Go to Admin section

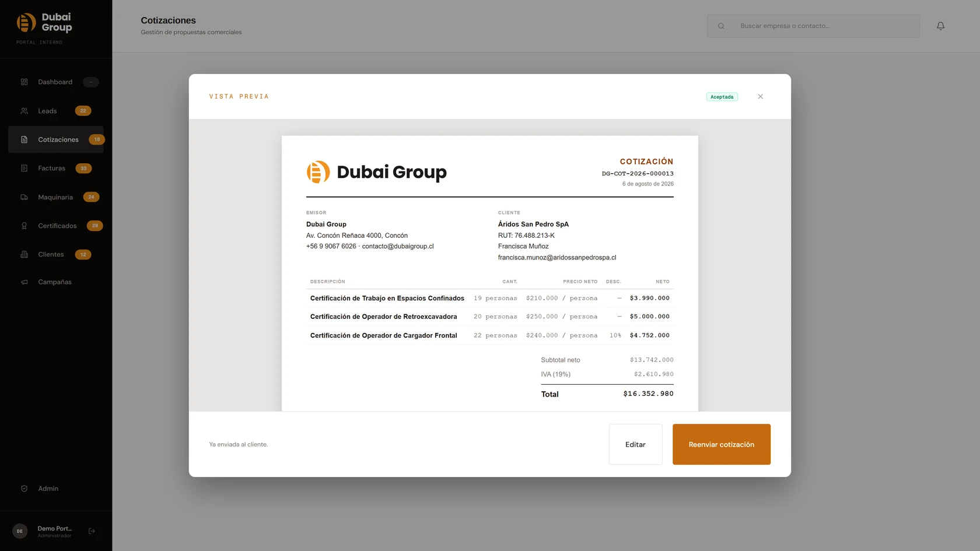coord(56,489)
